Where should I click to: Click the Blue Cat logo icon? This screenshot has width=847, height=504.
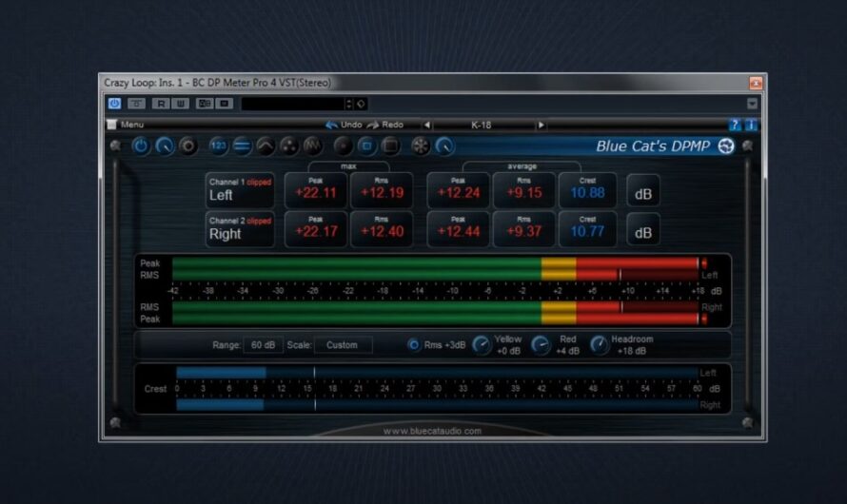coord(726,145)
